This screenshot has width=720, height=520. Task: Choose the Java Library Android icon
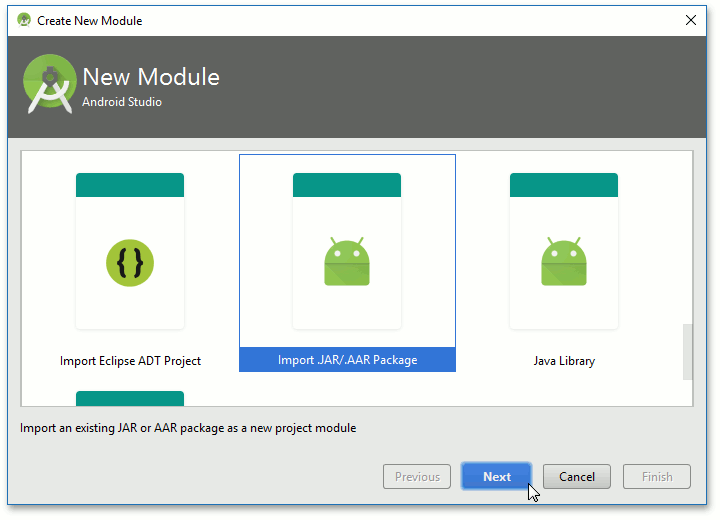coord(564,261)
